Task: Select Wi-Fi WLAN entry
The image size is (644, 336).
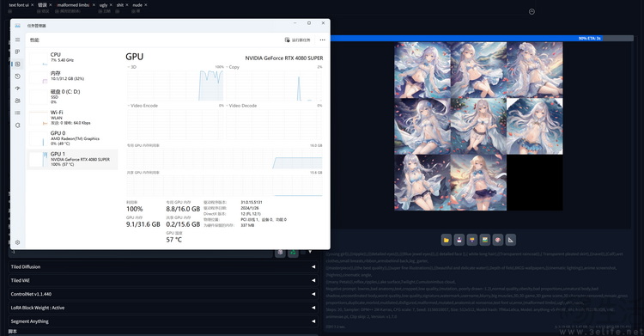Action: click(72, 118)
